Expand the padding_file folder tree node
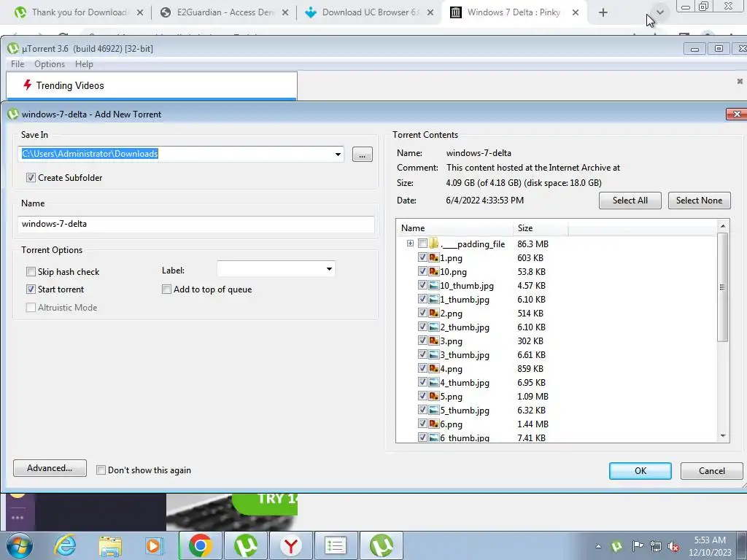747x560 pixels. (x=410, y=244)
